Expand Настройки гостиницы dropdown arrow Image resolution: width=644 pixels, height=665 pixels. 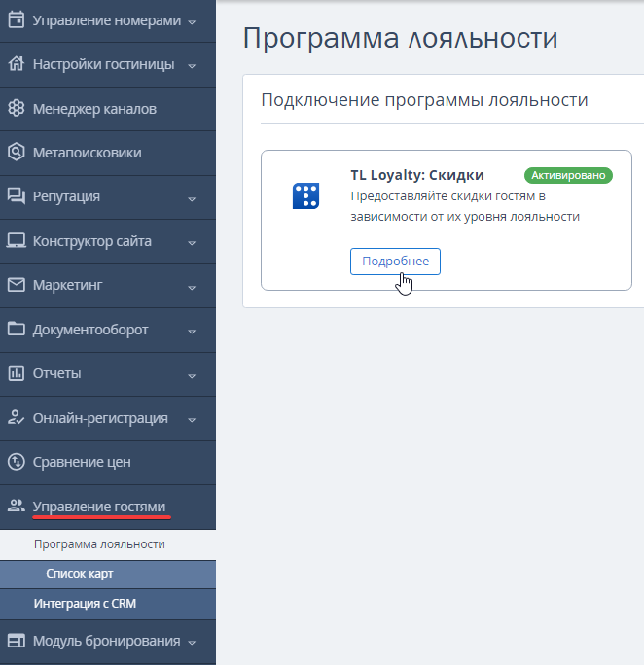click(x=192, y=66)
